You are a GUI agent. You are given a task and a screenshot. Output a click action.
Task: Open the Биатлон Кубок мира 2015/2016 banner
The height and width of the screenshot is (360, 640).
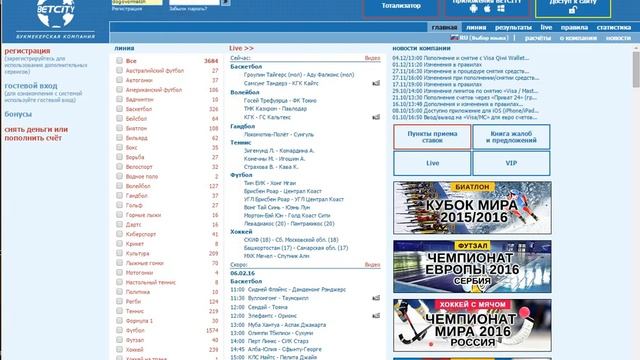(472, 208)
